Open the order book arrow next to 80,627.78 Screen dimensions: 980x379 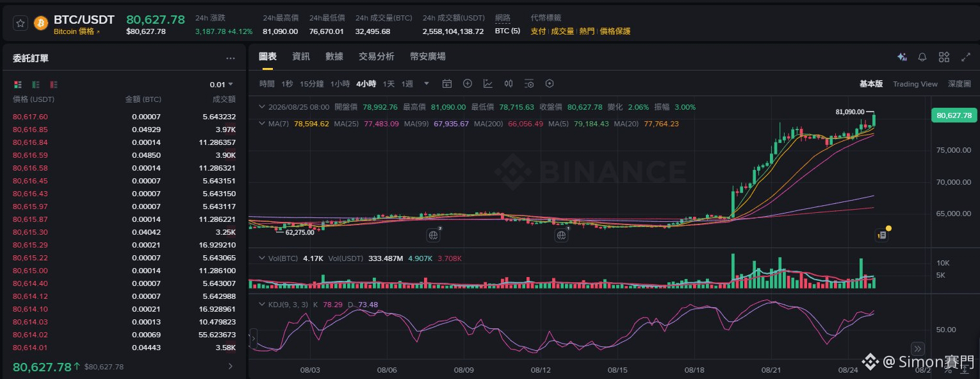[x=231, y=367]
